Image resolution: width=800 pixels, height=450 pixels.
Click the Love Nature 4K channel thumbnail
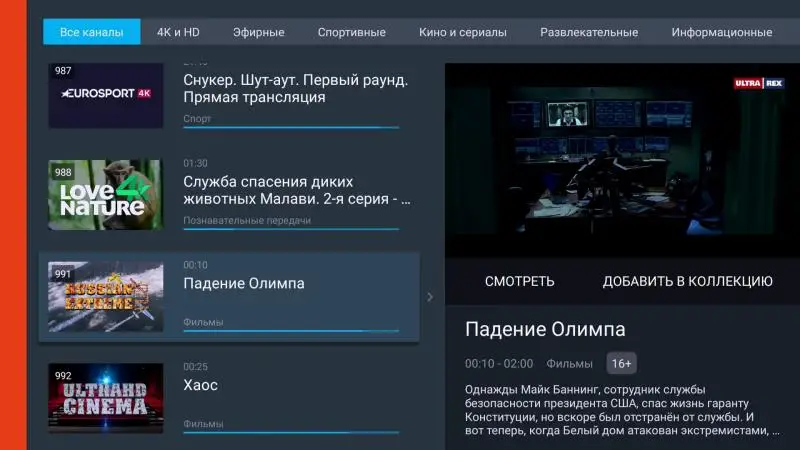click(x=106, y=195)
